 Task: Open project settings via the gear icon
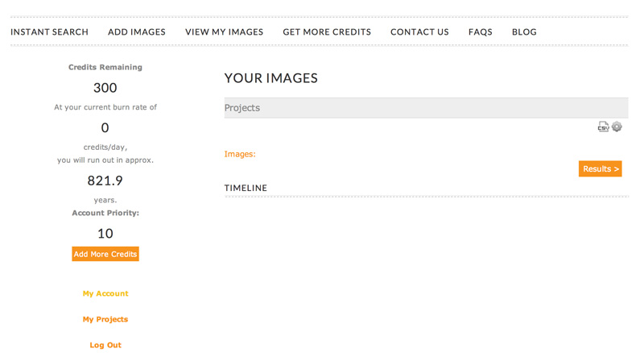tap(617, 127)
